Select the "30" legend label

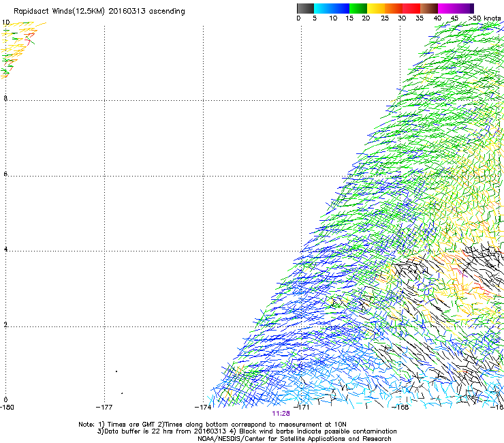pyautogui.click(x=402, y=18)
